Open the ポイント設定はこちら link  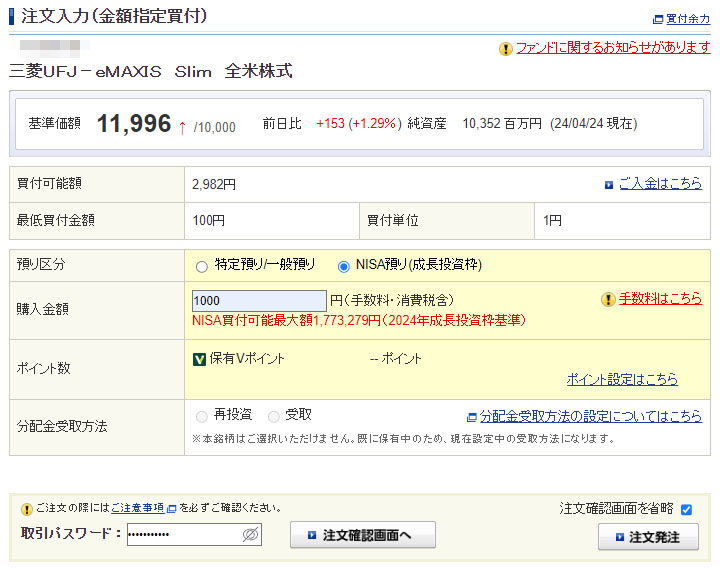621,379
